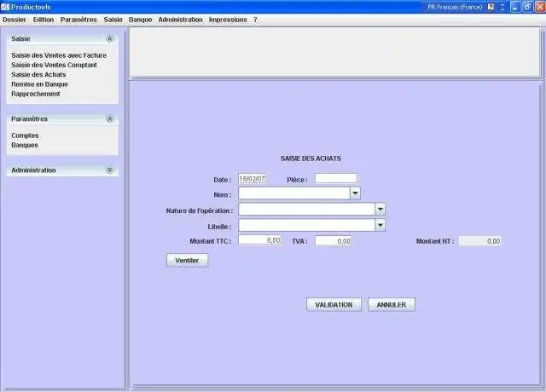Image resolution: width=546 pixels, height=392 pixels.
Task: Click the ANNULER button
Action: pos(392,305)
